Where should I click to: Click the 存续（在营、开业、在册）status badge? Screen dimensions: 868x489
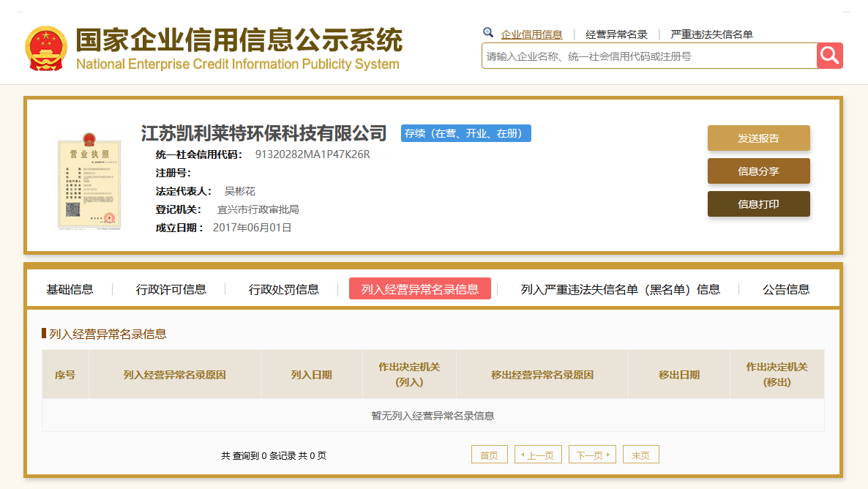[465, 133]
